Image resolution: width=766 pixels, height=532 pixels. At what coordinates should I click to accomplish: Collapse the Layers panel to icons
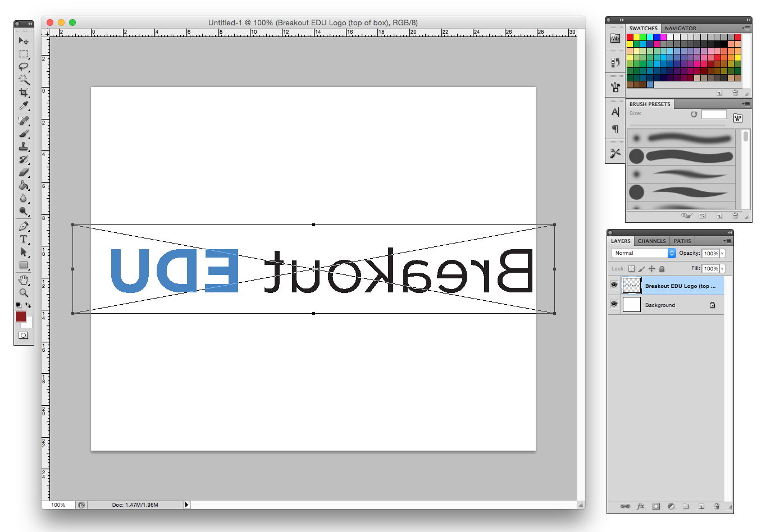point(729,232)
